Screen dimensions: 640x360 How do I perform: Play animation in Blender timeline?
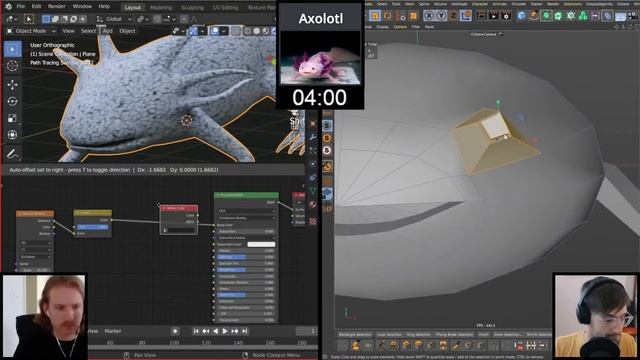pyautogui.click(x=224, y=331)
